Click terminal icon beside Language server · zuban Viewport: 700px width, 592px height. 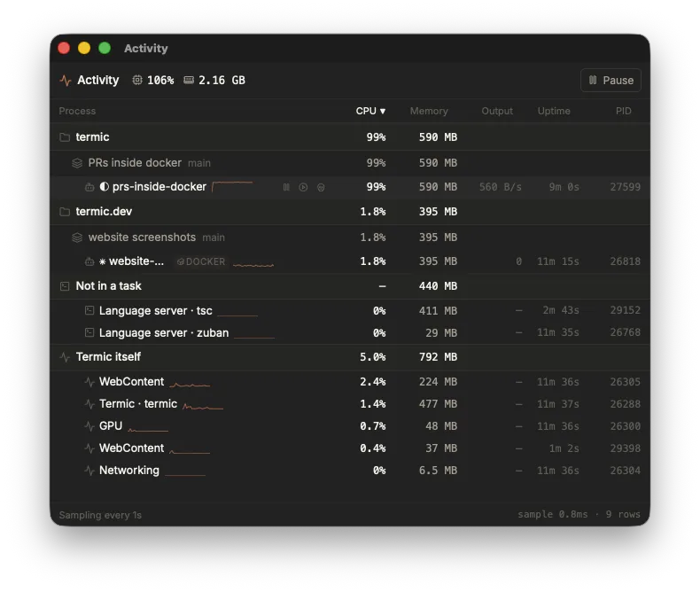89,332
